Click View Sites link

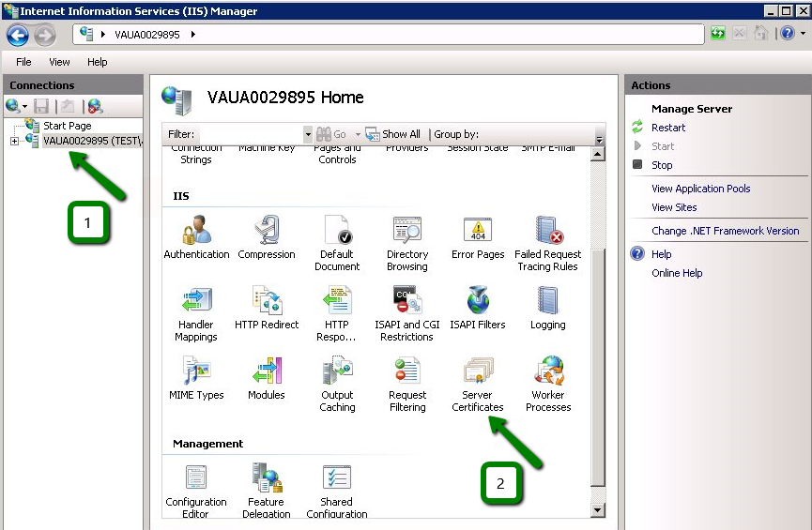(674, 207)
